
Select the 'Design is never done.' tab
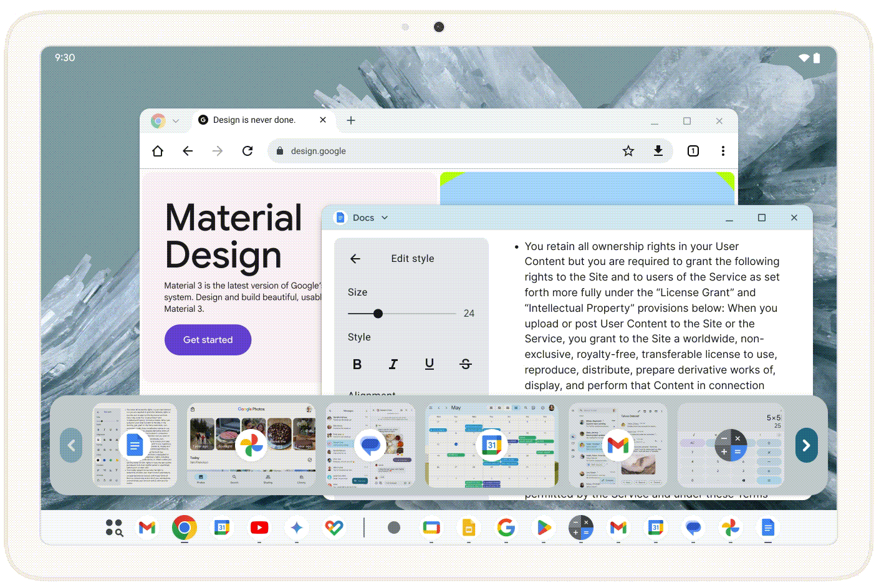coord(262,120)
